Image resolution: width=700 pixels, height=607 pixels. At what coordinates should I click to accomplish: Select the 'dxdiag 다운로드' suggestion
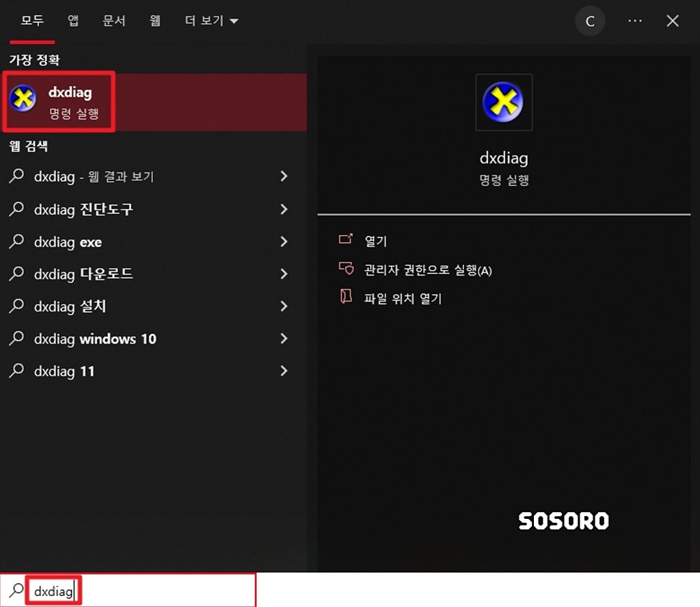[x=83, y=274]
